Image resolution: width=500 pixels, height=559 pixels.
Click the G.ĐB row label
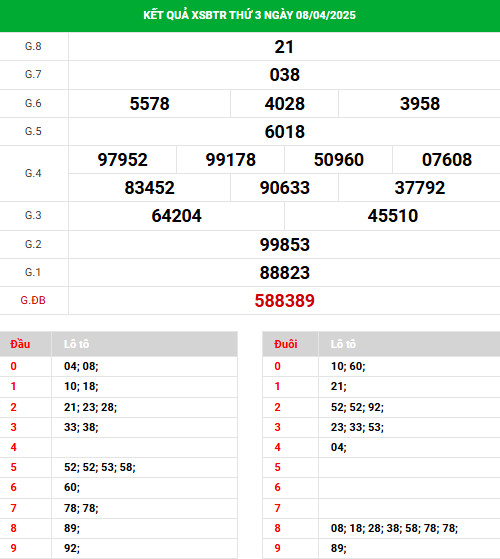pos(33,301)
